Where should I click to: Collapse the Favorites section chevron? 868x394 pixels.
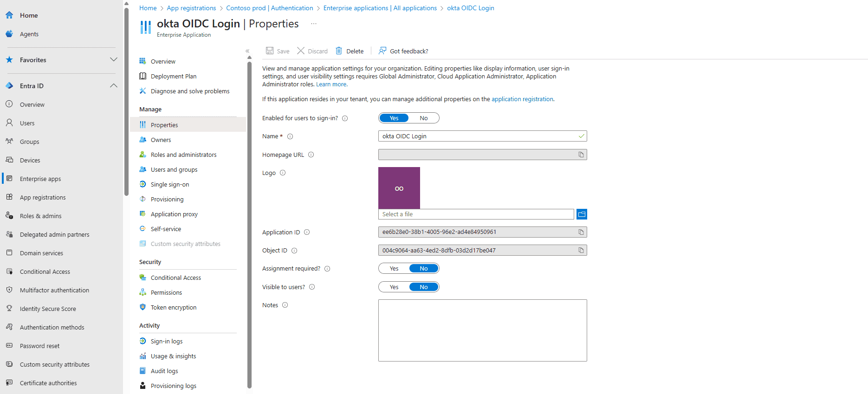(x=113, y=59)
